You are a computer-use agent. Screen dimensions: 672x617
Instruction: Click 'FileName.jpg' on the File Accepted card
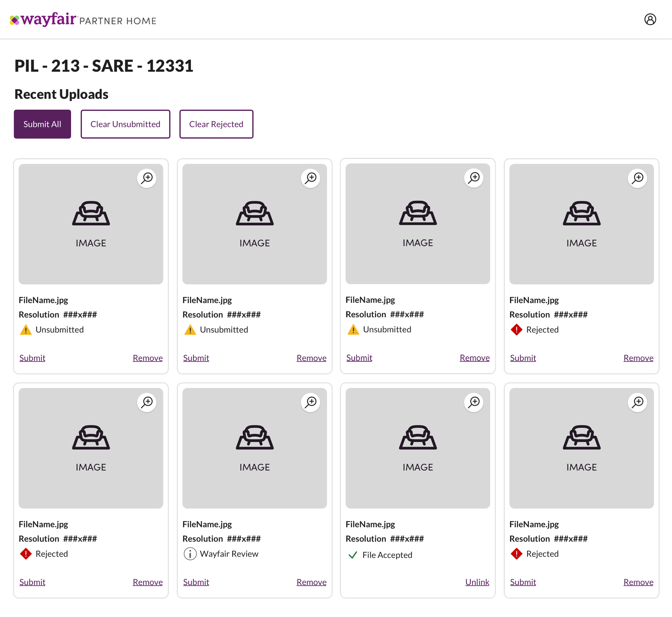370,524
